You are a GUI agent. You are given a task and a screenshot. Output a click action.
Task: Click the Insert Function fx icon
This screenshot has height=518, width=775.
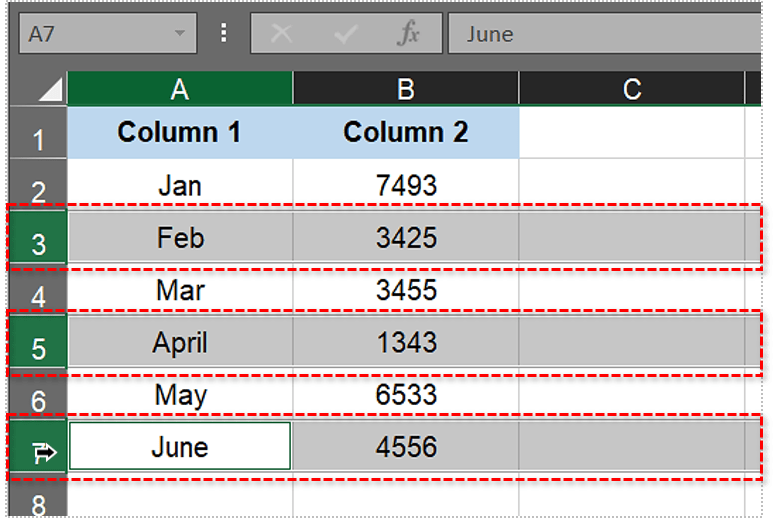(x=409, y=34)
